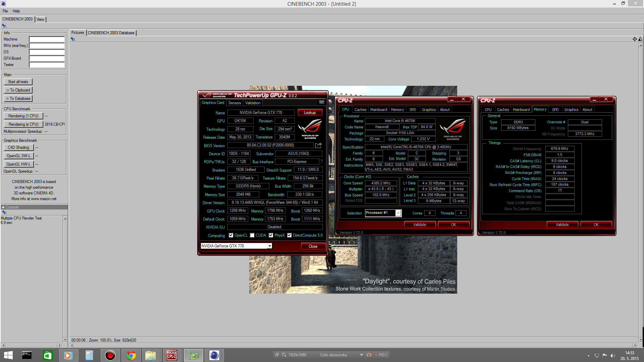Click the Bus Interface question mark icon
Screen dimensions: 644x362
[321, 162]
